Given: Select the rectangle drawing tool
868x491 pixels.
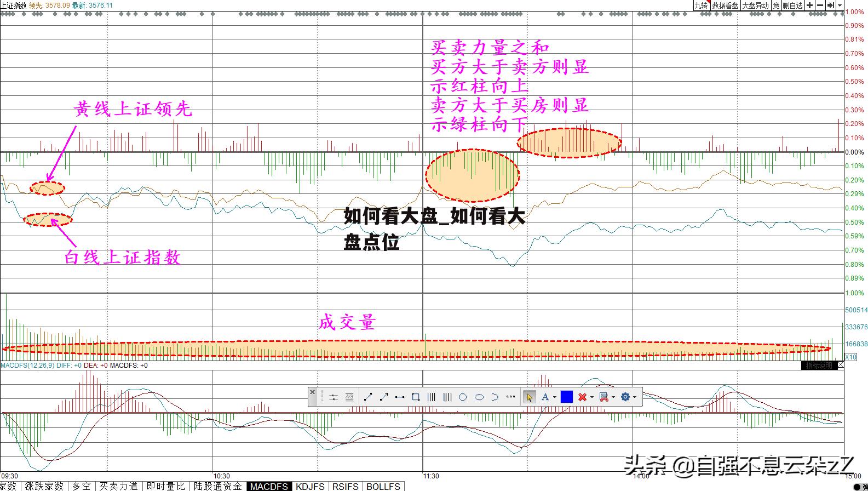Looking at the screenshot, I should (416, 397).
